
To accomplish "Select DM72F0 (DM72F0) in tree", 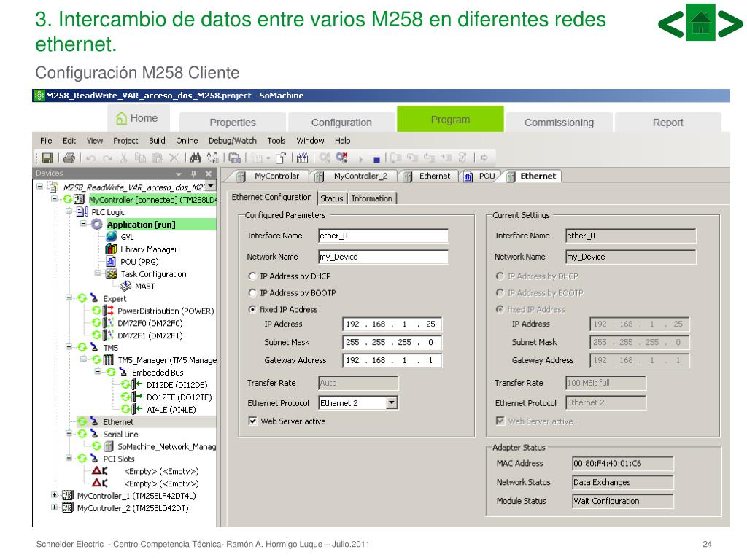I will pos(150,323).
